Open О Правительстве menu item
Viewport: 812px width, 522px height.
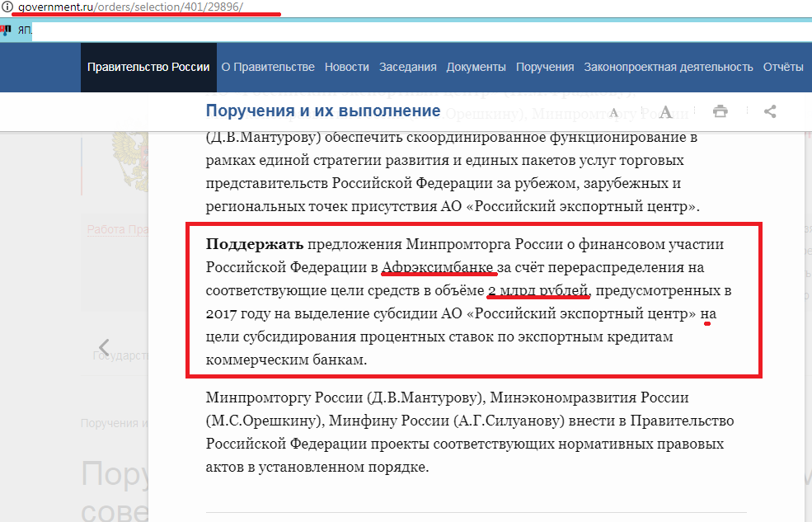[x=268, y=68]
